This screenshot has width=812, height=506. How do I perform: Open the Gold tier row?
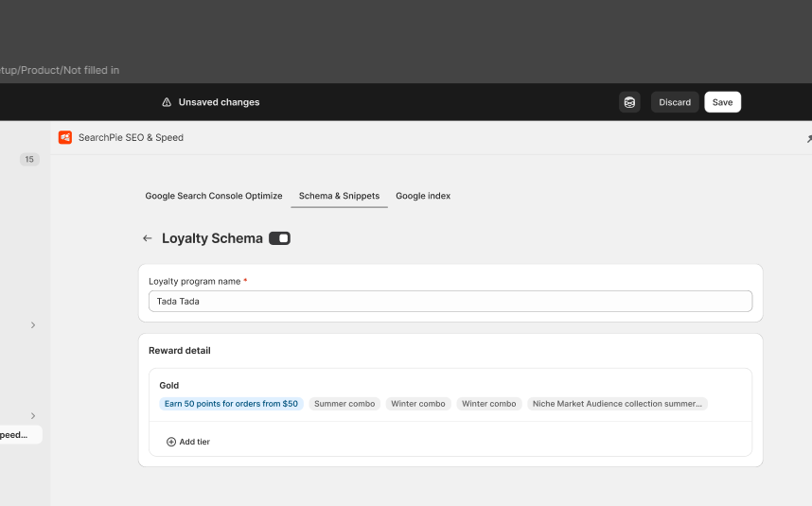click(169, 386)
